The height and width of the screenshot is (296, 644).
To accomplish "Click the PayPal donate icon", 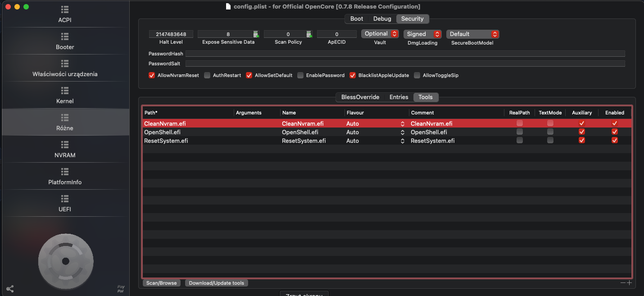I will (121, 289).
